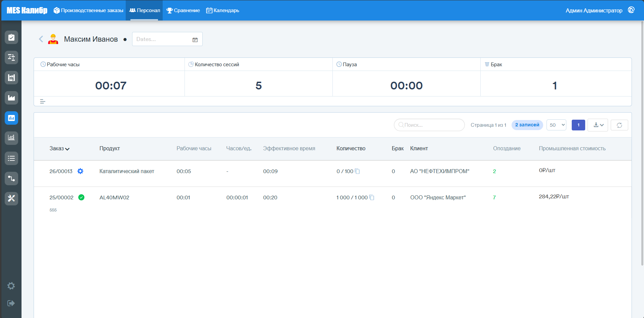Click client АО "НЕФТЕХИМПРОМ"
Screen dimensions: 644x318
(x=440, y=171)
